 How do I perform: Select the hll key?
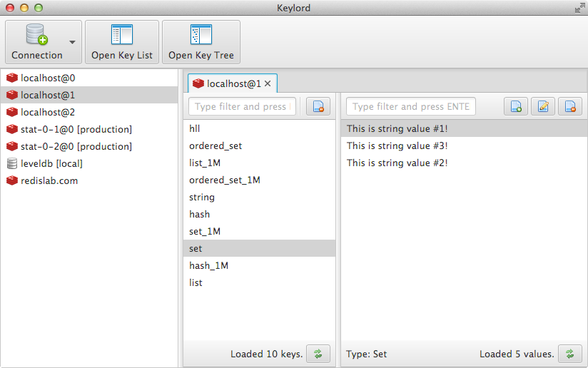(x=259, y=128)
